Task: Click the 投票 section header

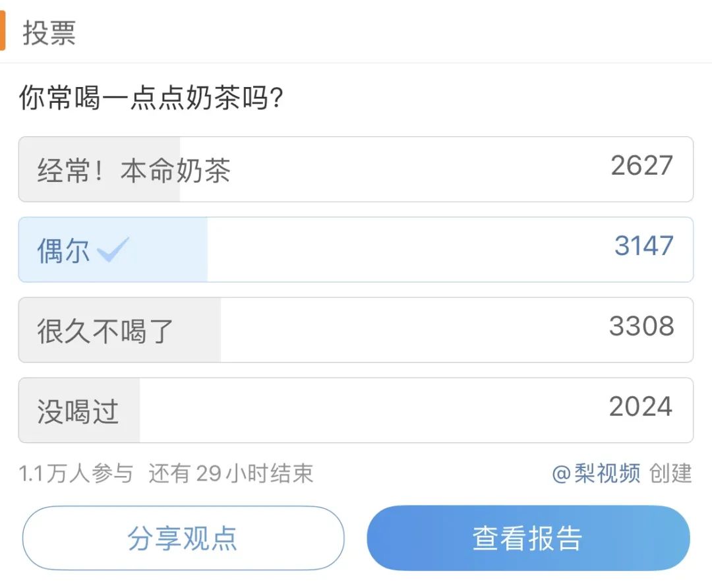Action: [49, 33]
